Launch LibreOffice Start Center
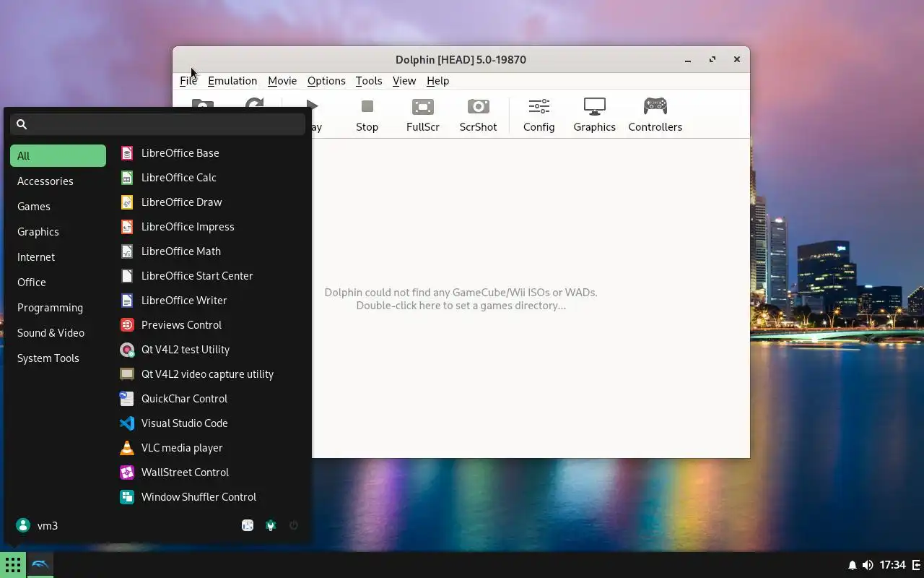Image resolution: width=924 pixels, height=578 pixels. [x=209, y=276]
